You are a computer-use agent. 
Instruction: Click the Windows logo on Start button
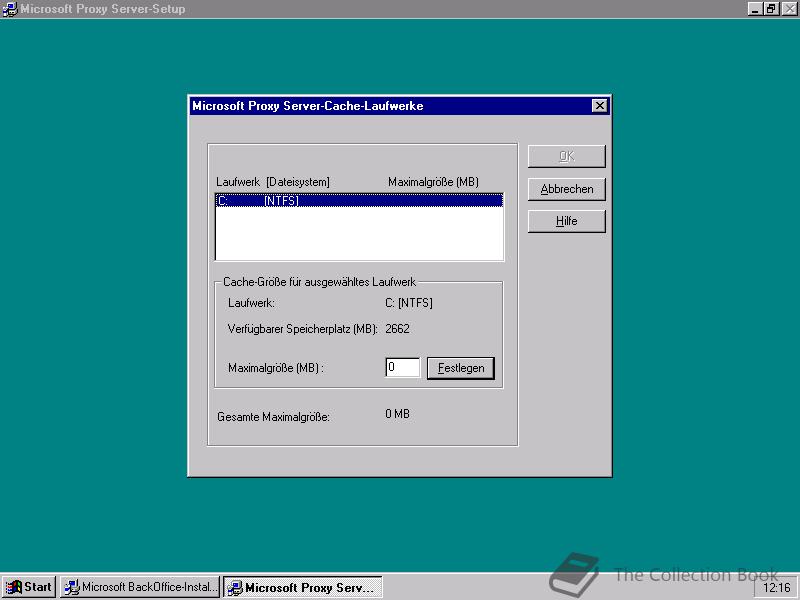[x=13, y=587]
